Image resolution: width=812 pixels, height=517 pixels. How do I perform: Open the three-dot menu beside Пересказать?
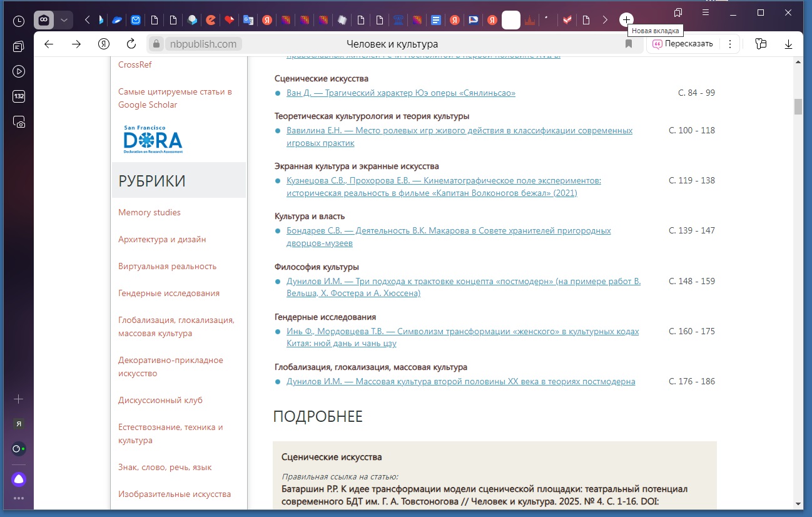pos(729,44)
